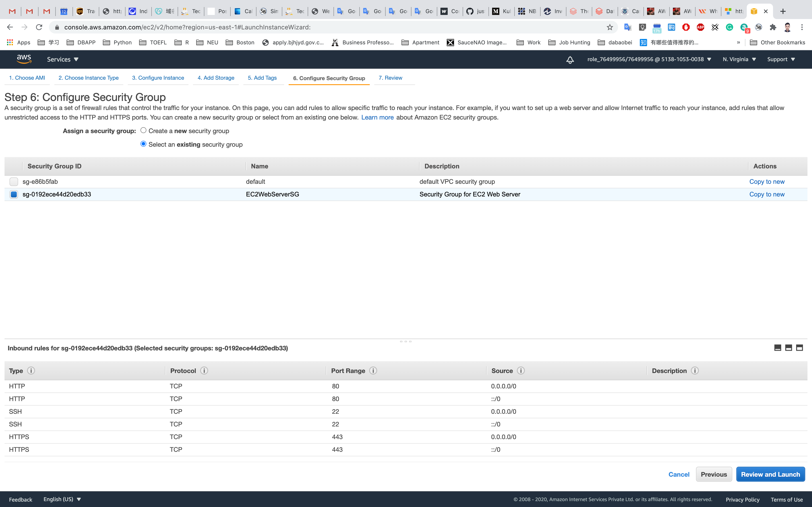The width and height of the screenshot is (812, 507).
Task: Check the default security group sg-e86b5fab checkbox
Action: [x=14, y=182]
